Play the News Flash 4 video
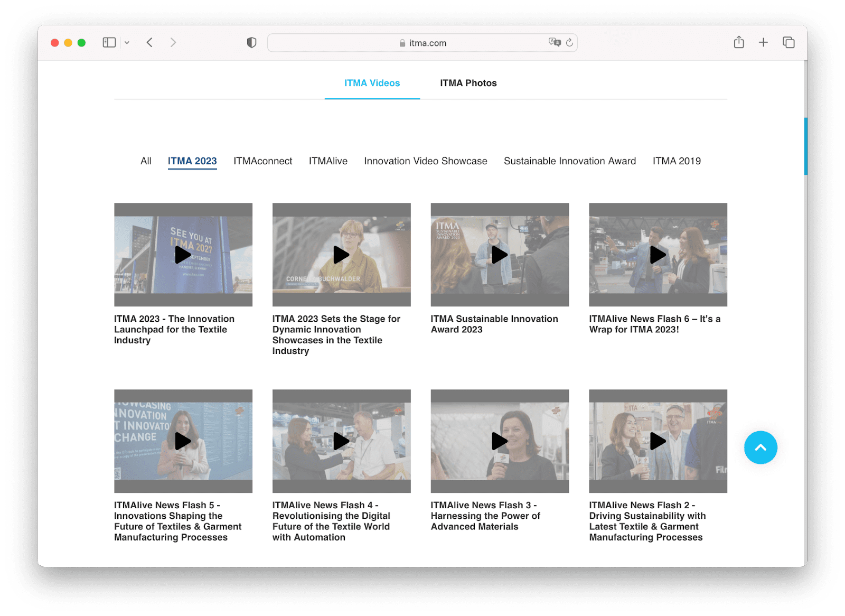Screen dimensions: 845x616 point(341,441)
